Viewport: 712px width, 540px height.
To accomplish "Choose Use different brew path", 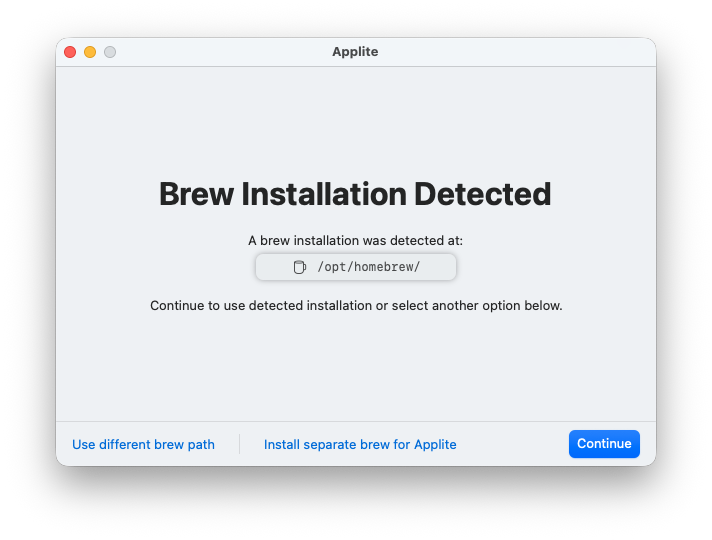I will pos(143,444).
